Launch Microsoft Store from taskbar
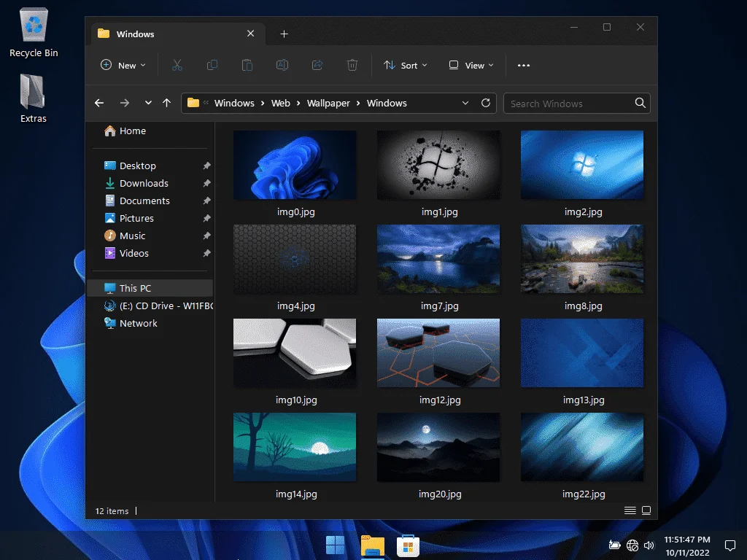The width and height of the screenshot is (747, 560). pos(408,545)
